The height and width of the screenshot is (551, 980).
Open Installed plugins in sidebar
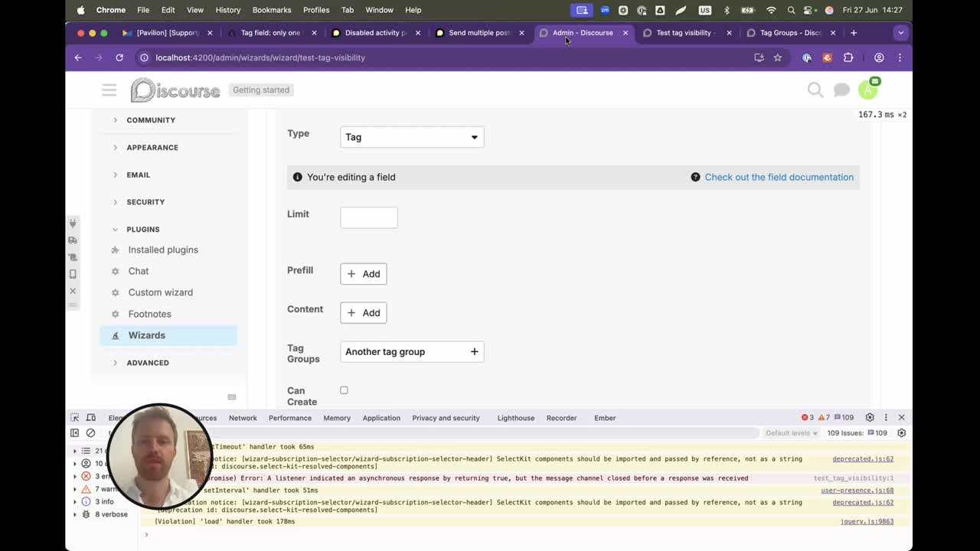point(163,250)
